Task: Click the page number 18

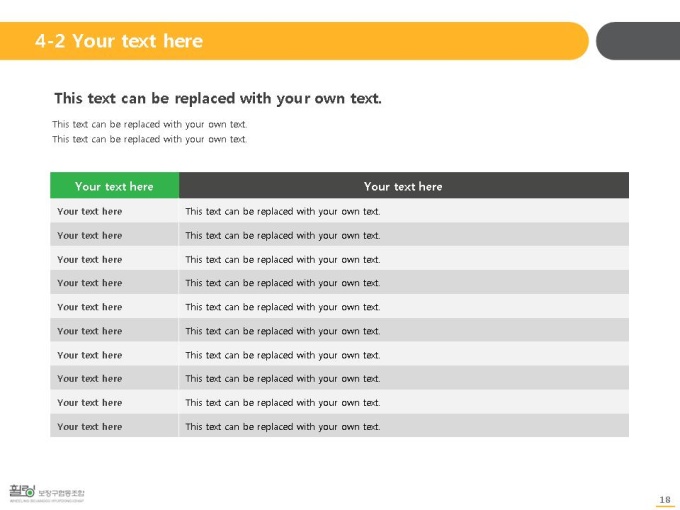Action: (x=665, y=500)
